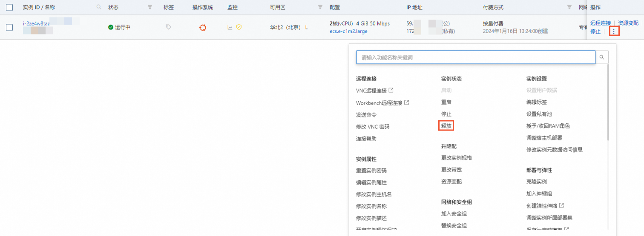
Task: Click the tag icon in instance row
Action: [x=169, y=27]
